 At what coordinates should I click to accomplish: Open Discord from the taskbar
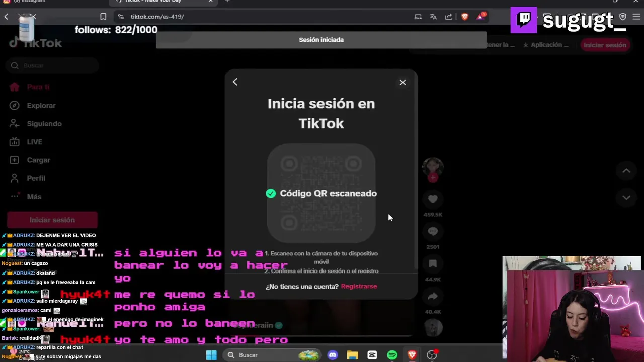coord(333,355)
